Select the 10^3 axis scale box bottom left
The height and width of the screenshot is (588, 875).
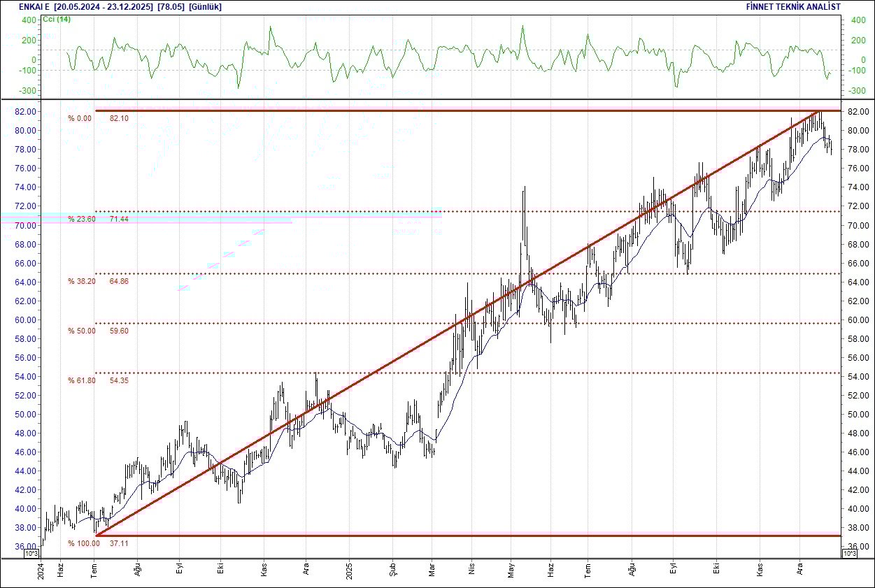[x=31, y=552]
